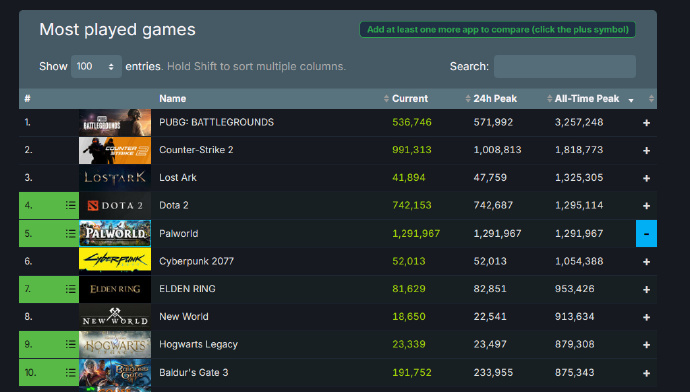Click the plus icon for Cyberpunk 2077
This screenshot has height=392, width=690.
click(x=646, y=262)
